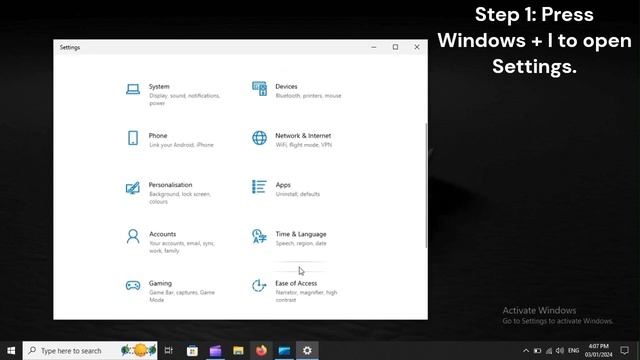
Task: Click 'Uninstall, defaults' description text
Action: coord(298,194)
